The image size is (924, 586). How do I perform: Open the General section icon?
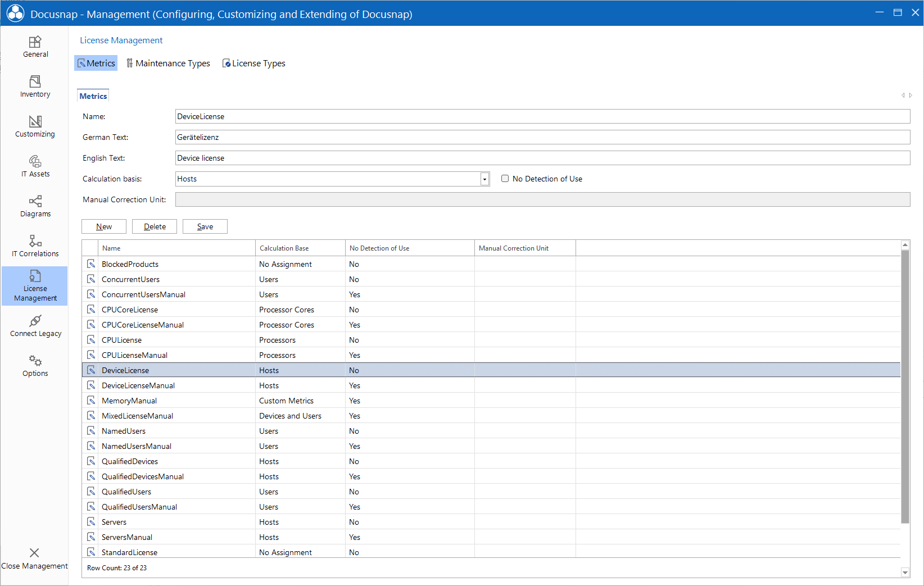tap(35, 42)
